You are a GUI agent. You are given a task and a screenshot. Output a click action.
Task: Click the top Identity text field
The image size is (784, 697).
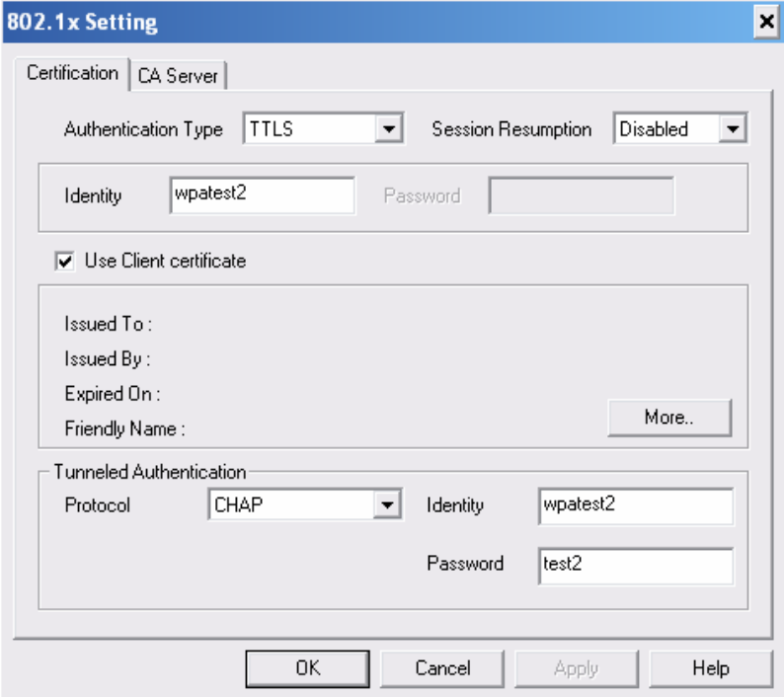262,194
